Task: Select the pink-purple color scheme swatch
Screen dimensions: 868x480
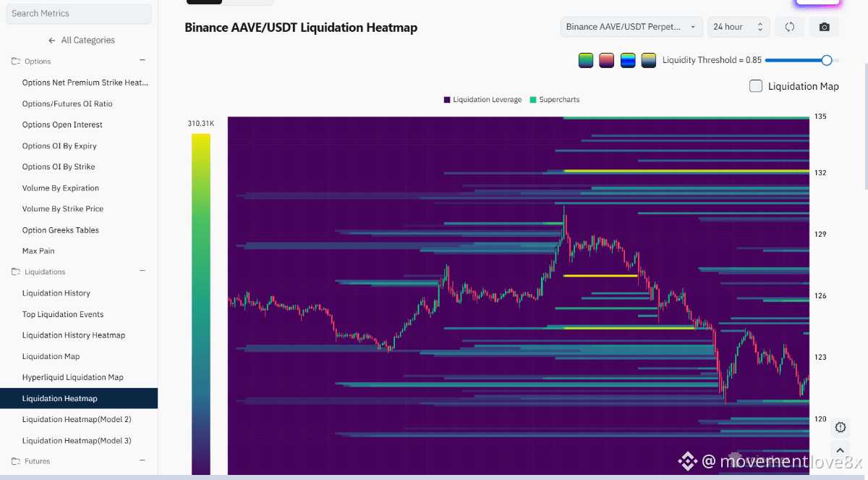Action: pos(607,60)
